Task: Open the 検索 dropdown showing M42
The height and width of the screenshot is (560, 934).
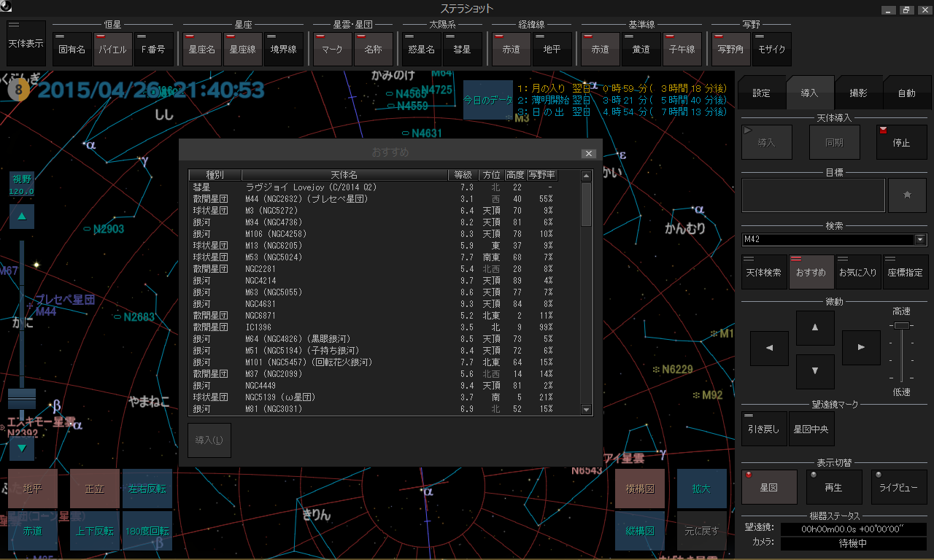Action: 920,240
